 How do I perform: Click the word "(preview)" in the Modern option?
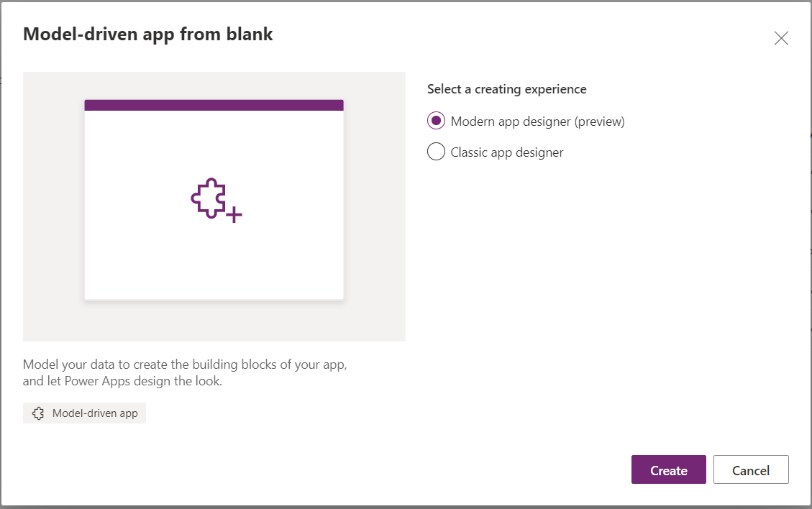tap(599, 121)
